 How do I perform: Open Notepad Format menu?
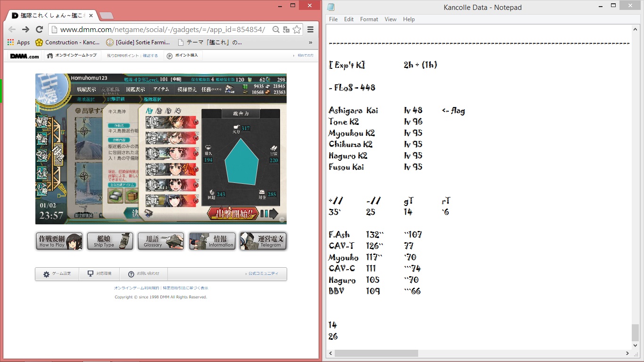point(369,19)
